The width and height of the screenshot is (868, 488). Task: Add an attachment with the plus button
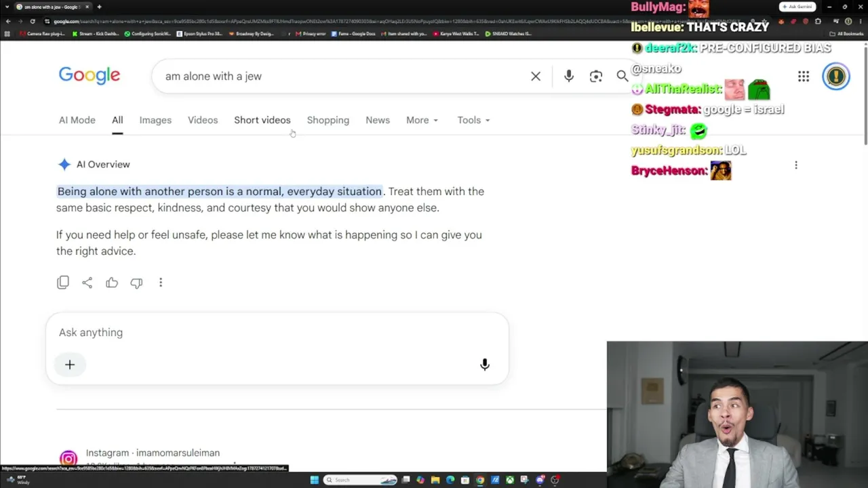(x=70, y=365)
